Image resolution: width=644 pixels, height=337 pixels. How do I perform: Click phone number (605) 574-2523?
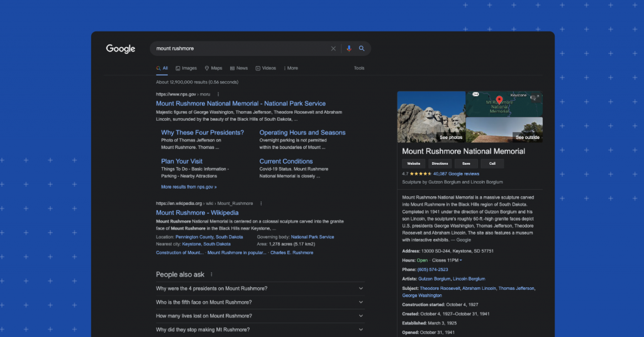click(x=433, y=270)
